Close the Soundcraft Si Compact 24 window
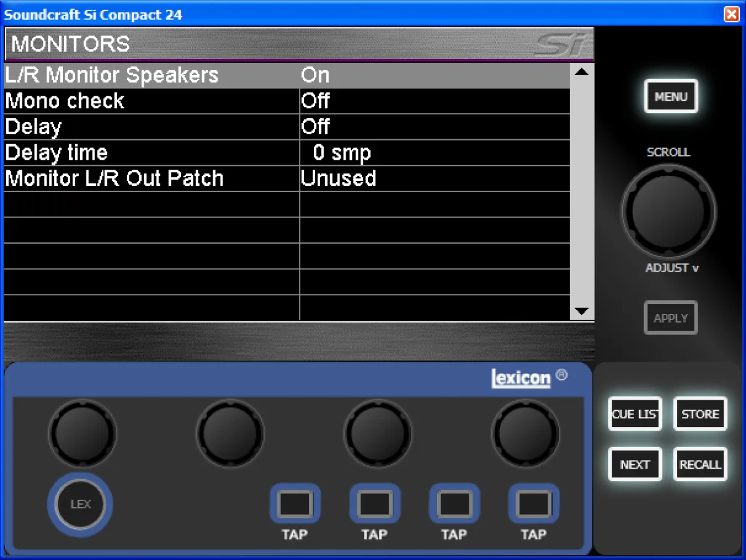Screen dimensions: 746x560 (732, 14)
